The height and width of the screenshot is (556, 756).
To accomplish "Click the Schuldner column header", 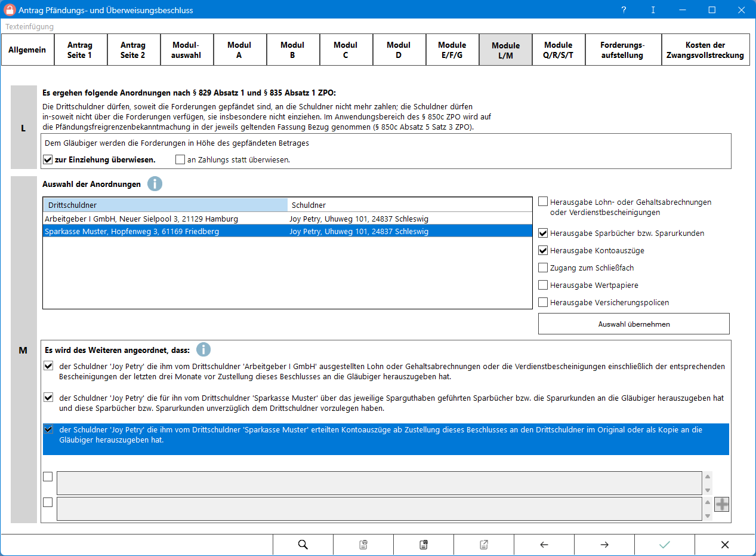I will tap(409, 205).
